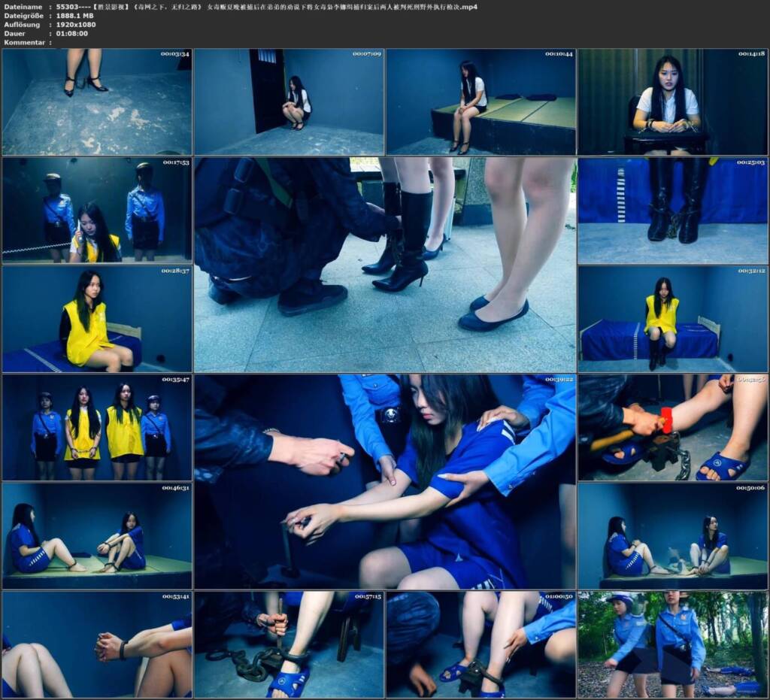Click the "Auflösung" label
Viewport: 770px width, 700px height.
point(22,25)
